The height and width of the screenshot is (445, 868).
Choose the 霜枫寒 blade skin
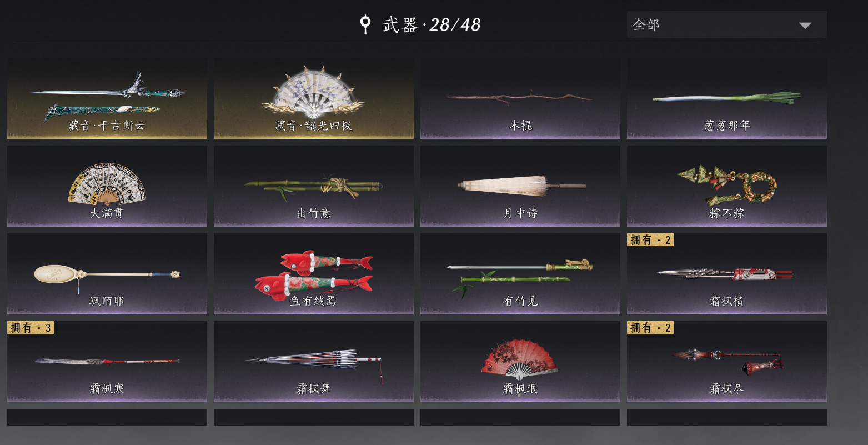point(107,362)
